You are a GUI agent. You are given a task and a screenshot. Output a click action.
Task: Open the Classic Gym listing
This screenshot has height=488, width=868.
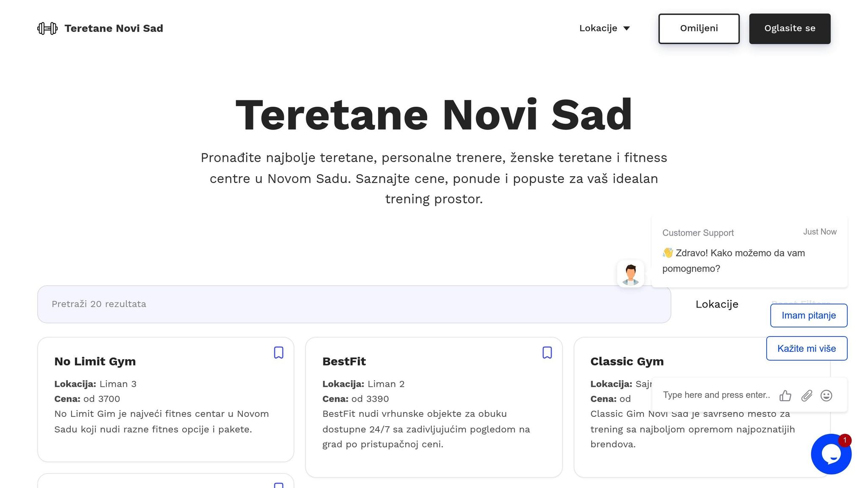[627, 361]
